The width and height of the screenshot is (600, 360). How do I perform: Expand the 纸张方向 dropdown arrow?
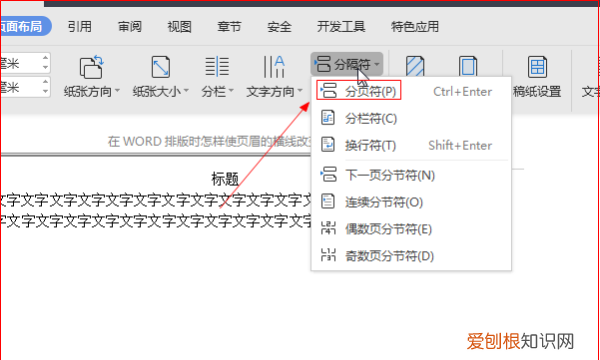(117, 91)
